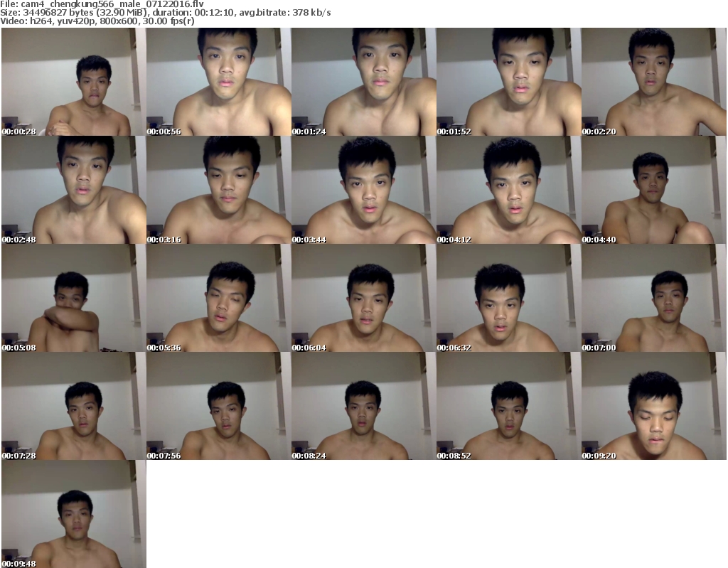
Task: Select the frame timestamped 00:01:24
Action: [x=364, y=82]
